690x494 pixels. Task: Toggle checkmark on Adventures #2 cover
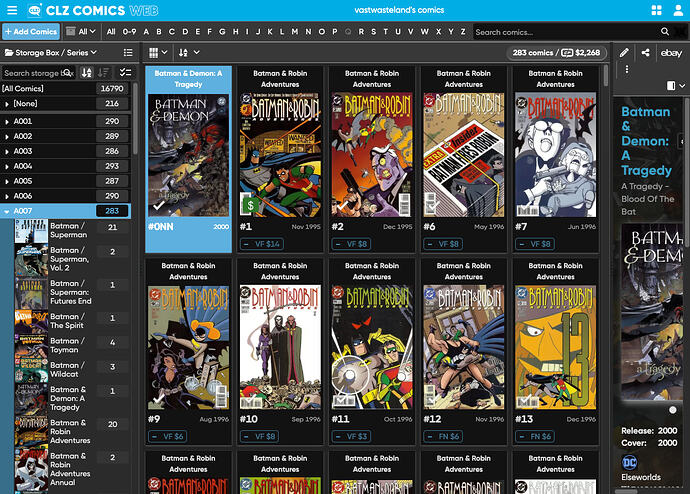tap(342, 205)
